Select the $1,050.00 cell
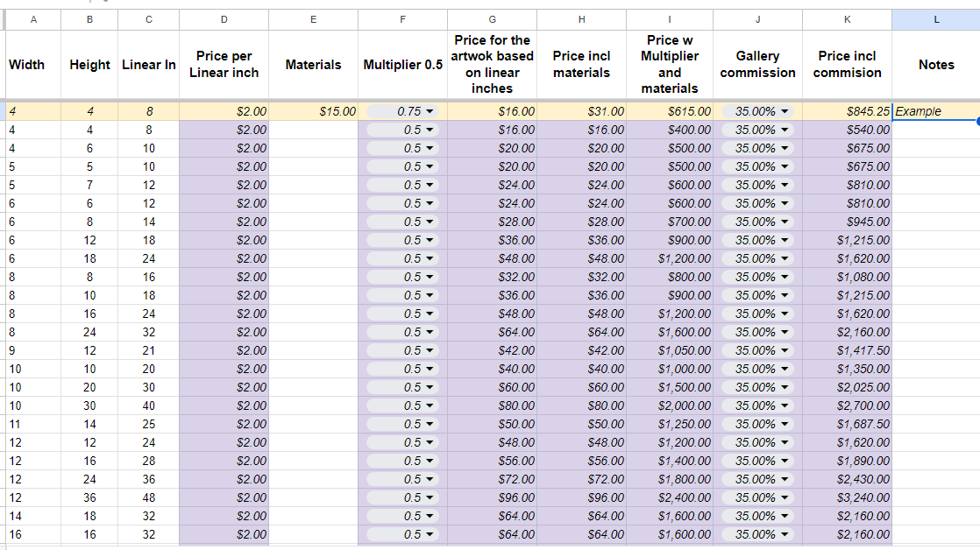The height and width of the screenshot is (550, 980). (670, 350)
